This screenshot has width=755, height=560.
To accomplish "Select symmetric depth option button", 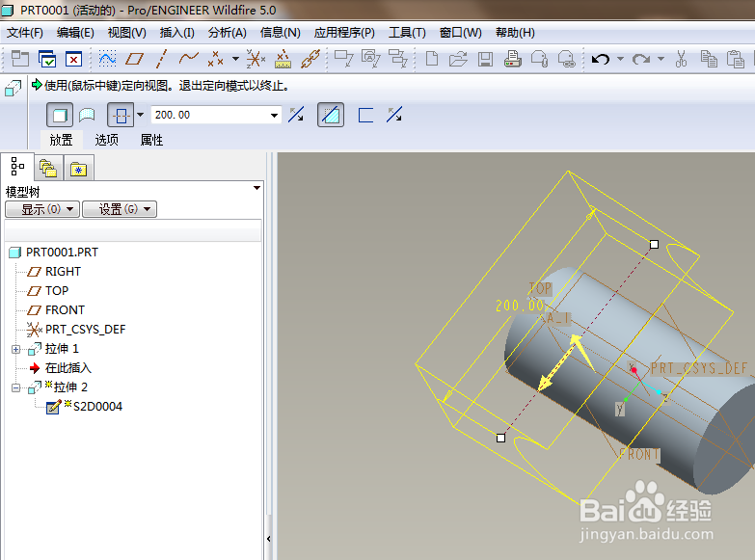I will pyautogui.click(x=121, y=115).
